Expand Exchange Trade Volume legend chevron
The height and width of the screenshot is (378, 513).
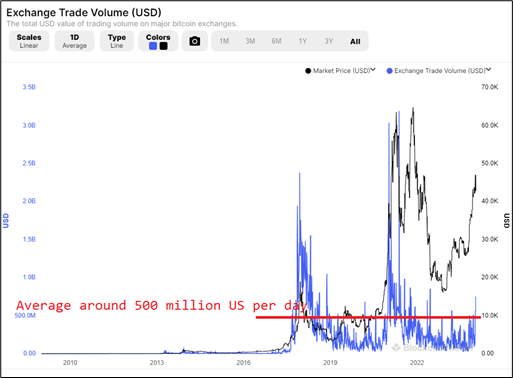pos(488,70)
